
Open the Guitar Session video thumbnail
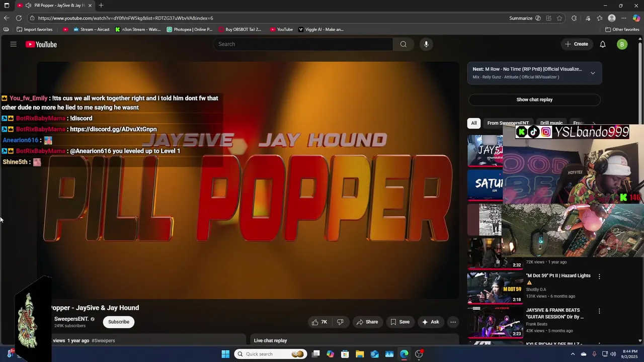(496, 322)
